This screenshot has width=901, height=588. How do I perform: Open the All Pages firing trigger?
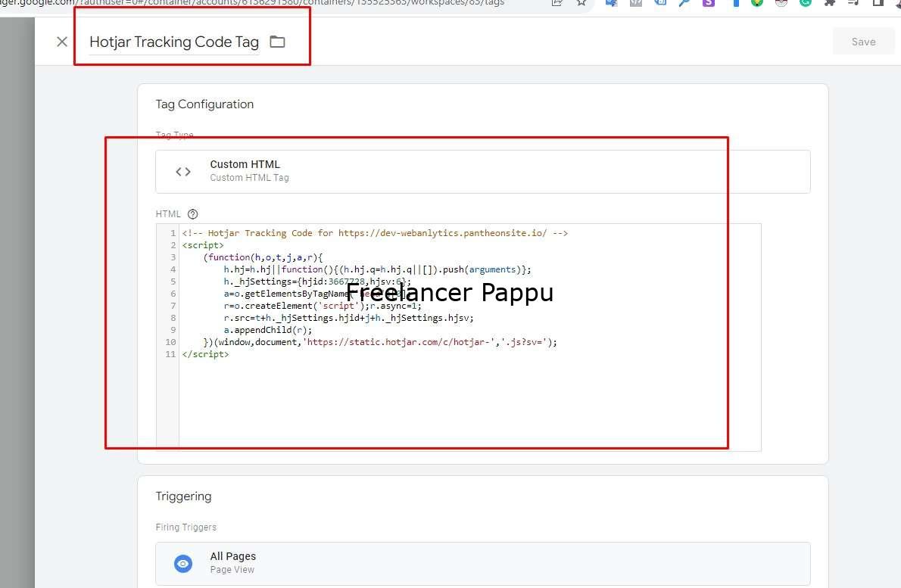pyautogui.click(x=483, y=563)
